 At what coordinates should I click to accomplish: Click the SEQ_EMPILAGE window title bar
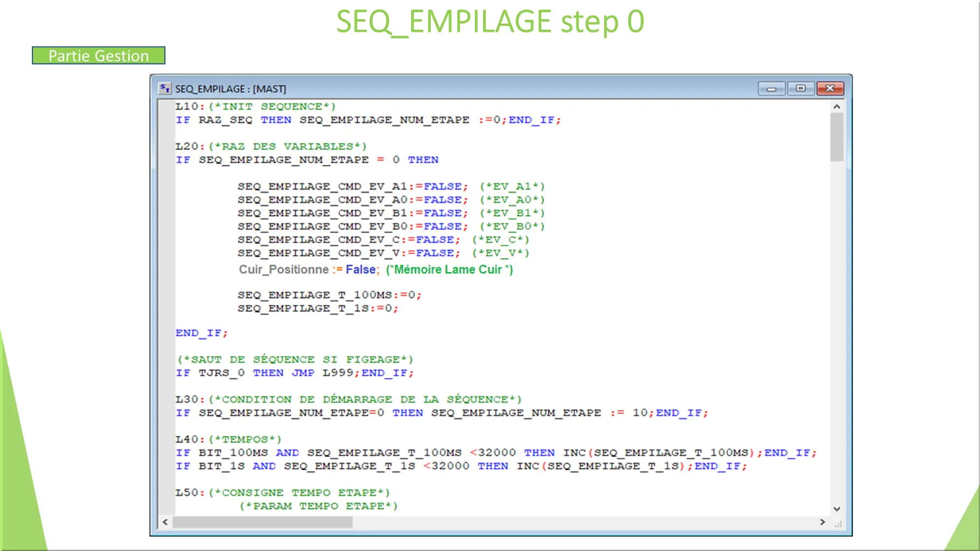click(440, 88)
